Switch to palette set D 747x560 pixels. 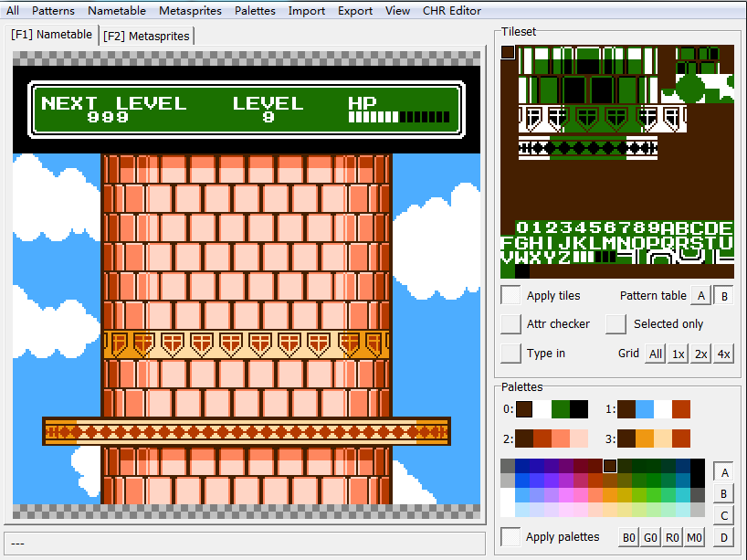pos(724,537)
